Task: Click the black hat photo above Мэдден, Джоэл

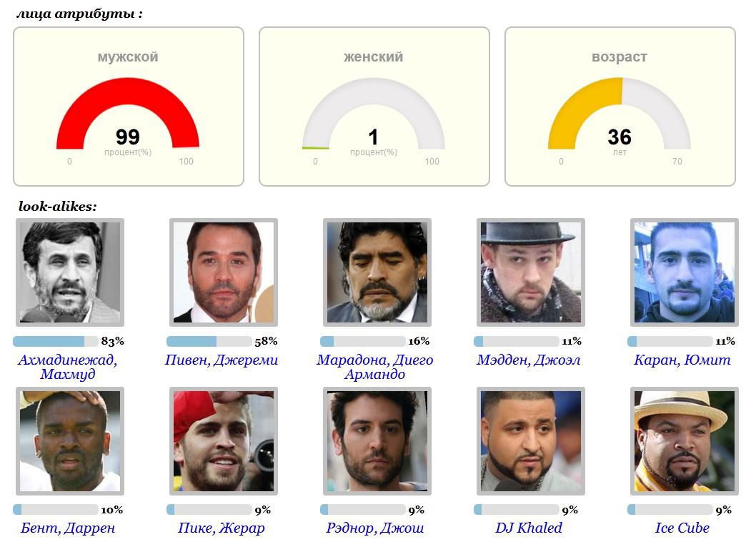Action: point(530,272)
